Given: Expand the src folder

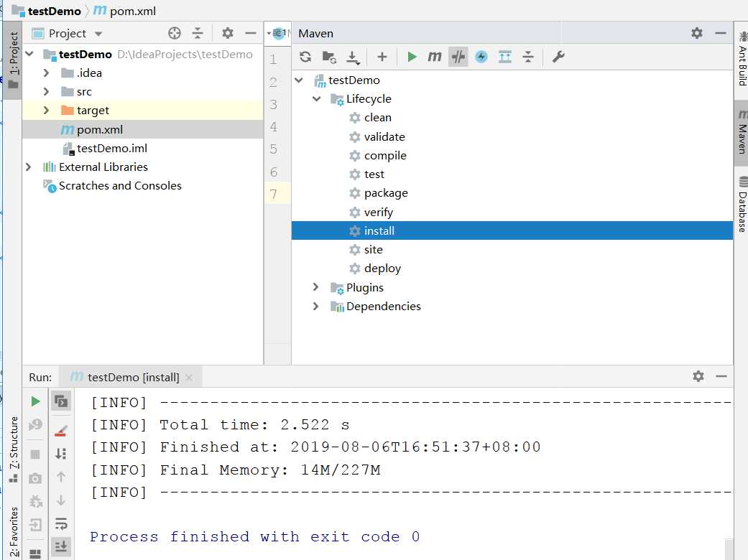Looking at the screenshot, I should pos(46,91).
